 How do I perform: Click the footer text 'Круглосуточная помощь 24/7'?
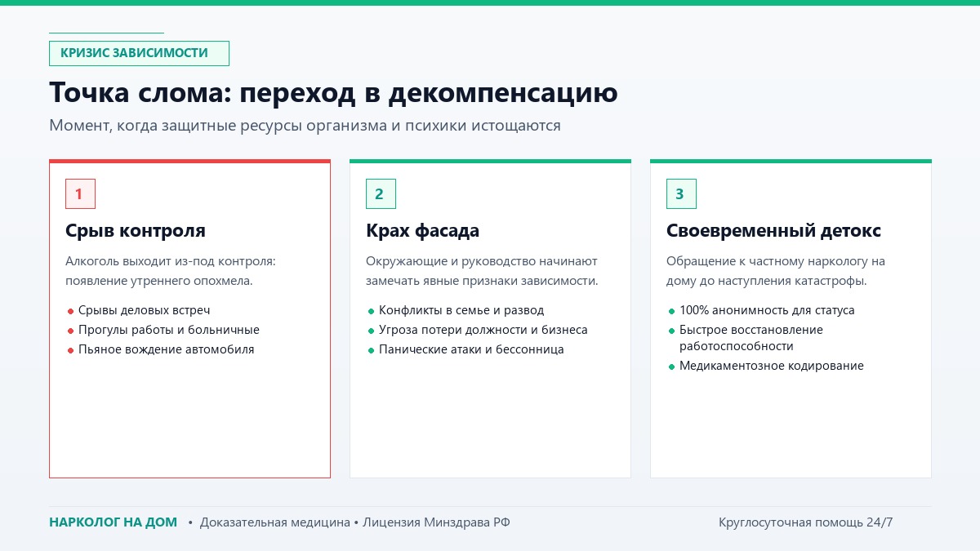pos(806,522)
